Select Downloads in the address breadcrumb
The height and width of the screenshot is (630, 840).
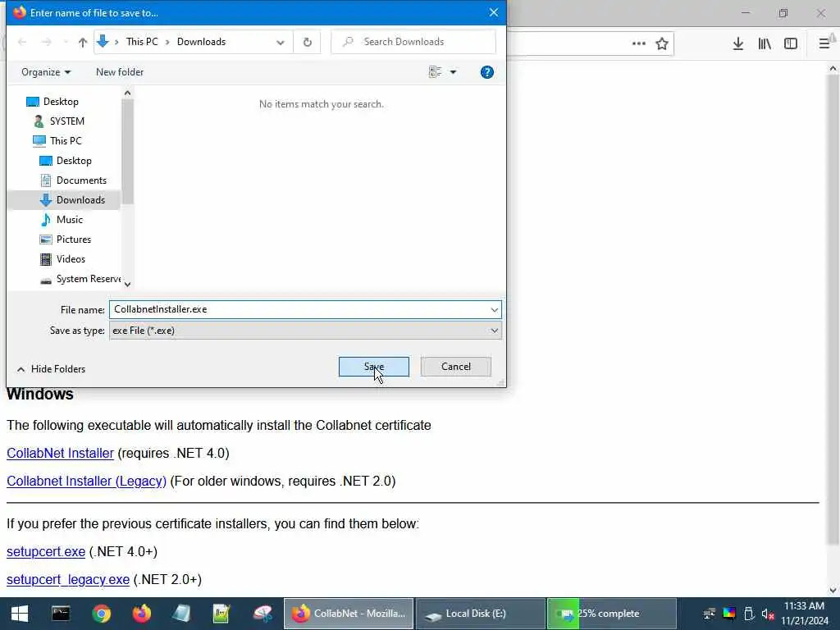[x=202, y=42]
